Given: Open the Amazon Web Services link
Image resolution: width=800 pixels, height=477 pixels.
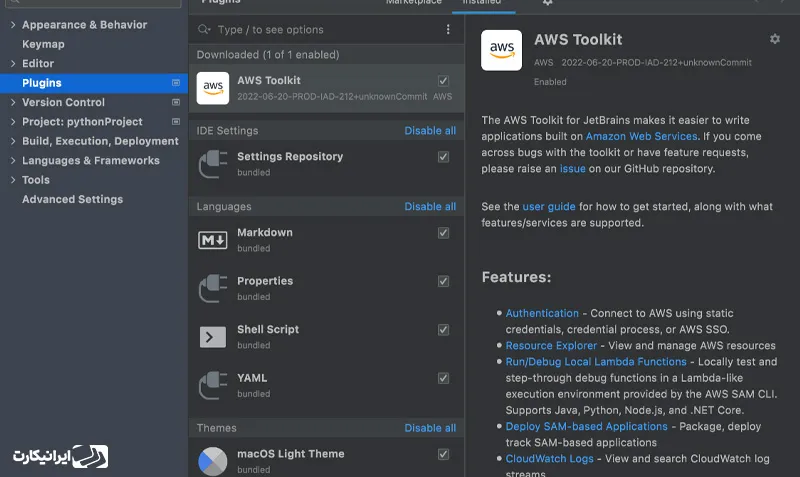Looking at the screenshot, I should (641, 136).
